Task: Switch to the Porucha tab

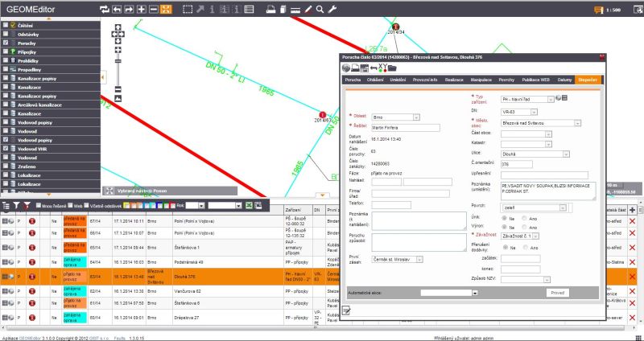Action: tap(353, 80)
